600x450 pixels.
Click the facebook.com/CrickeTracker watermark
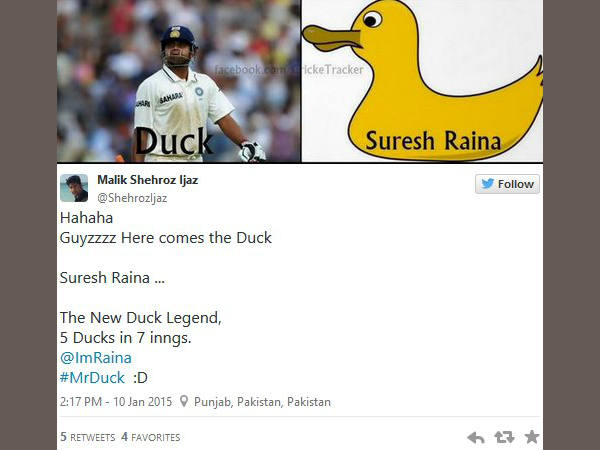[x=289, y=70]
